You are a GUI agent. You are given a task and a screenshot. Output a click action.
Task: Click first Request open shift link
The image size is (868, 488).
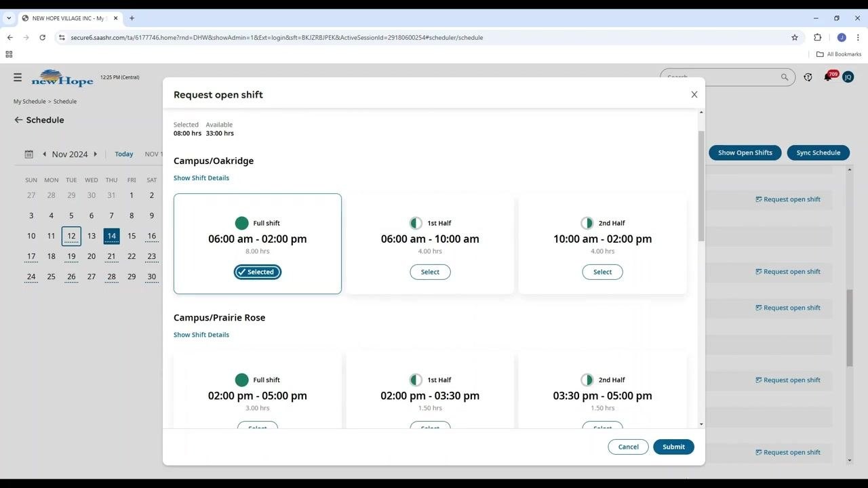click(789, 199)
